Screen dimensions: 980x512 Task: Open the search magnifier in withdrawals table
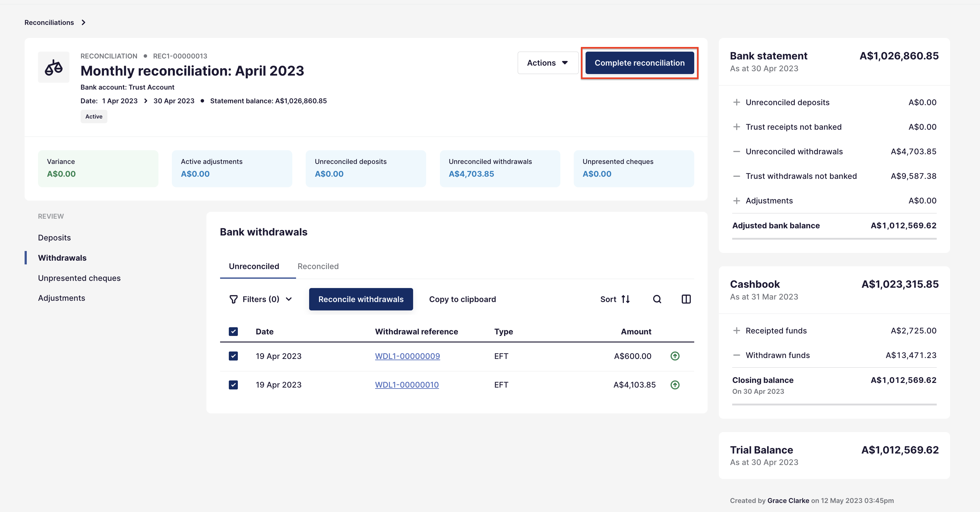click(x=657, y=299)
